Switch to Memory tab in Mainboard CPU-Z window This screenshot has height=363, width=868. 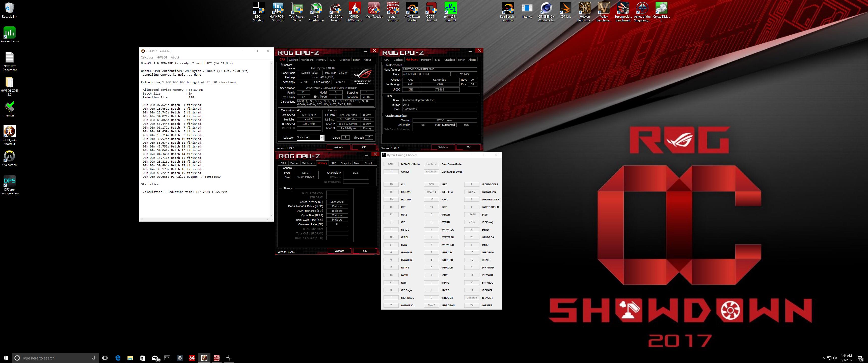tap(426, 59)
